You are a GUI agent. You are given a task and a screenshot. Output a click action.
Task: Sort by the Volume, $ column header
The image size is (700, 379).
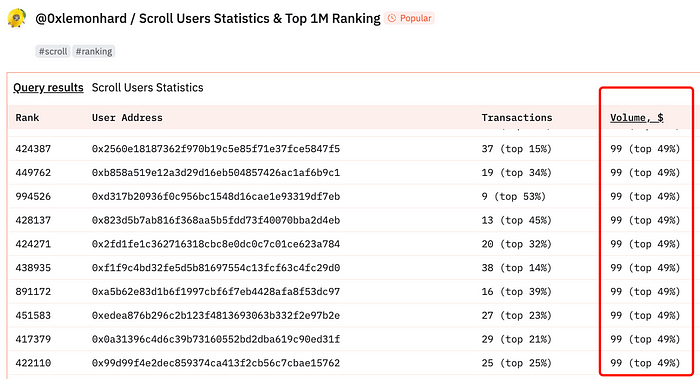(x=637, y=118)
